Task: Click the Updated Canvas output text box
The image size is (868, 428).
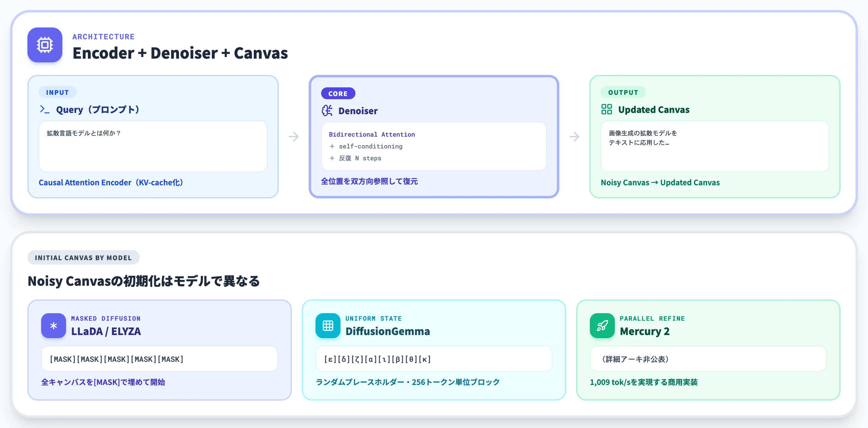Action: coord(715,146)
